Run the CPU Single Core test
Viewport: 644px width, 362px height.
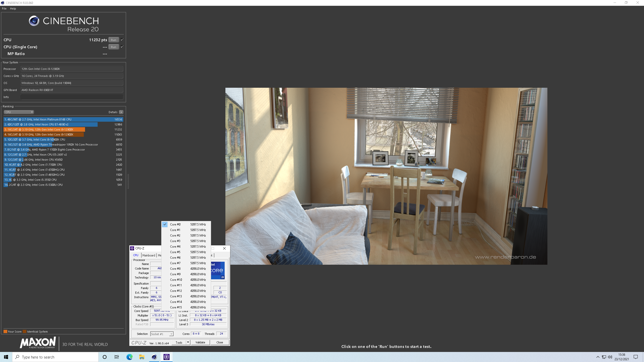pos(113,47)
